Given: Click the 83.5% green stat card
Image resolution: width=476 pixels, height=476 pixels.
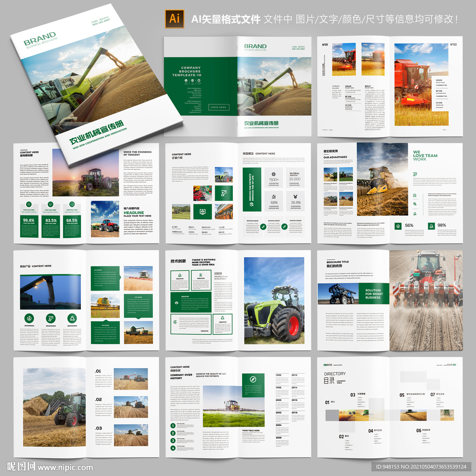Looking at the screenshot, I should (50, 226).
